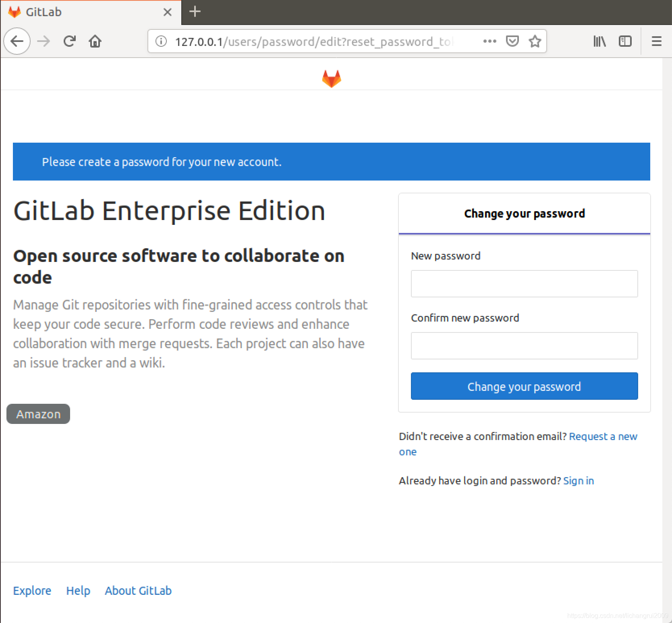Click the Explore link in the footer

[32, 590]
